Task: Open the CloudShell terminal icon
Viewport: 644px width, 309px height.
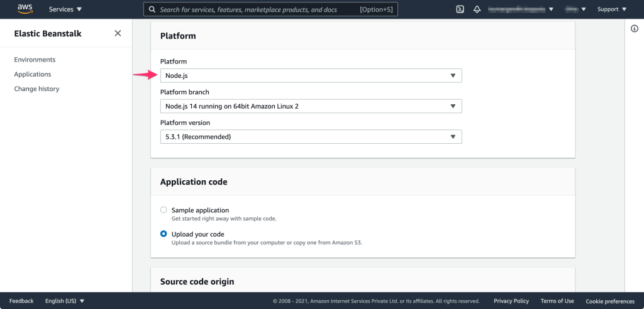Action: [460, 9]
